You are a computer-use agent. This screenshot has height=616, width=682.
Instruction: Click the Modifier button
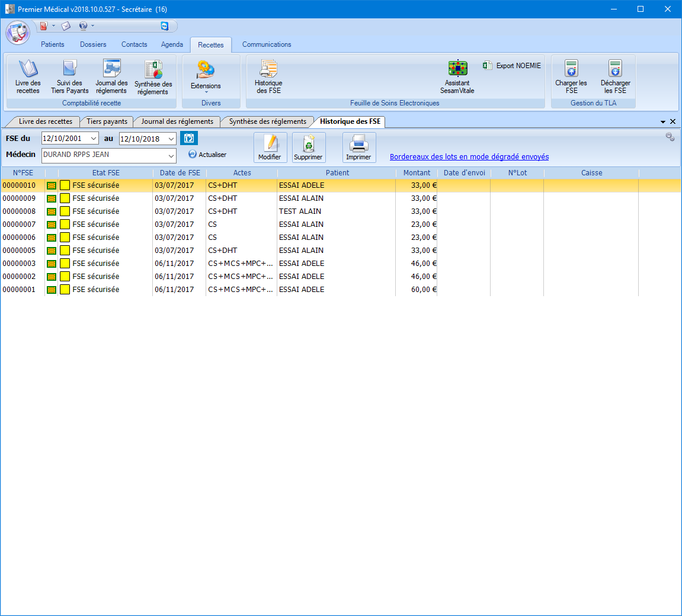270,147
